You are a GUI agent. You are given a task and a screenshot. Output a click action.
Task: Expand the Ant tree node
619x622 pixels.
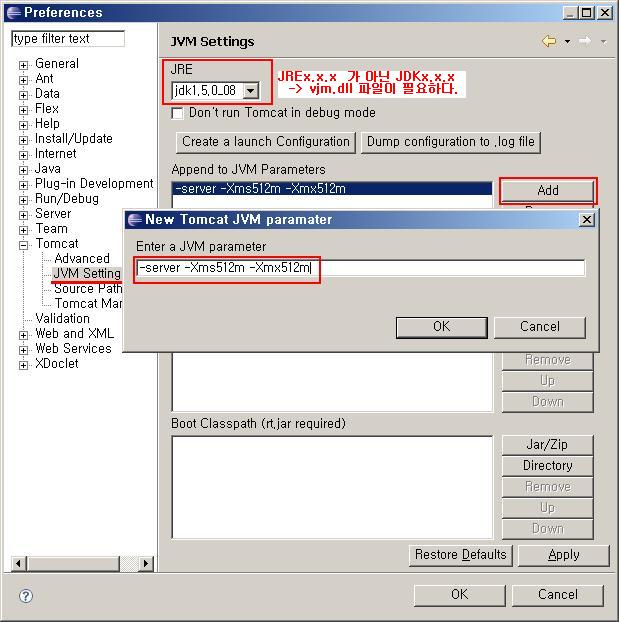[23, 80]
